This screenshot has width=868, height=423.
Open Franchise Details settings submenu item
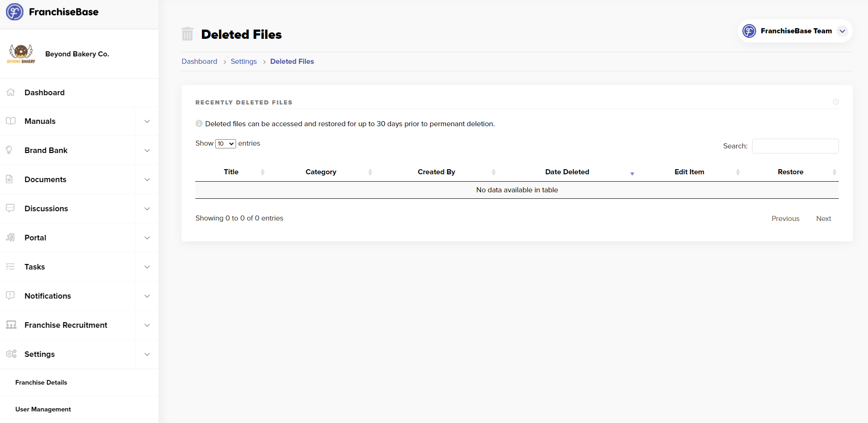coord(41,382)
